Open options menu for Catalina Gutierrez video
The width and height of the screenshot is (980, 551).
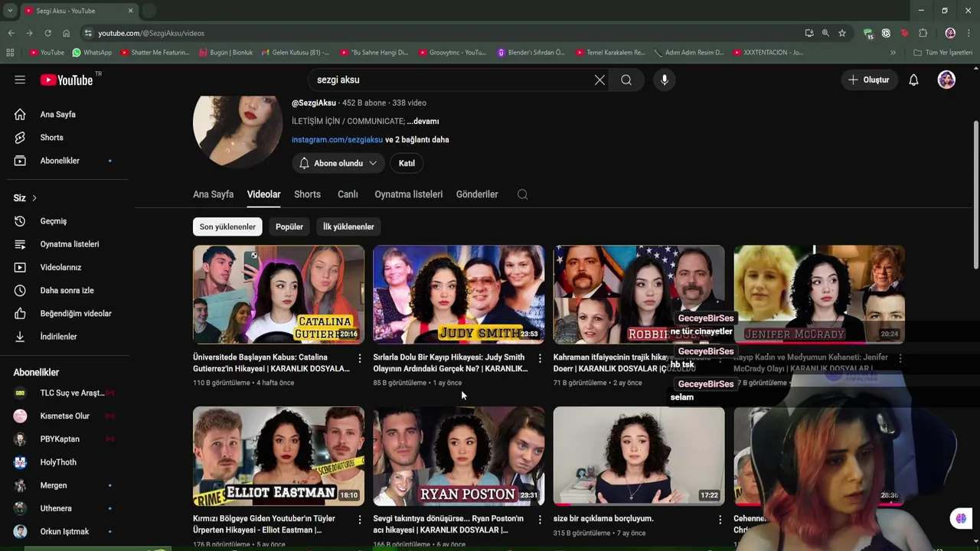coord(360,358)
